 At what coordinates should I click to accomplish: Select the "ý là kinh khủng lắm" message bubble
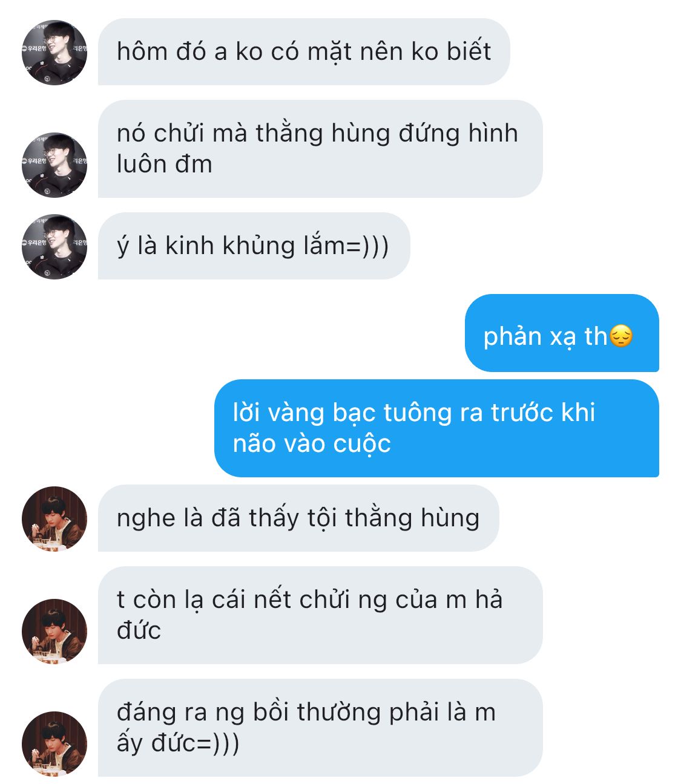click(254, 246)
